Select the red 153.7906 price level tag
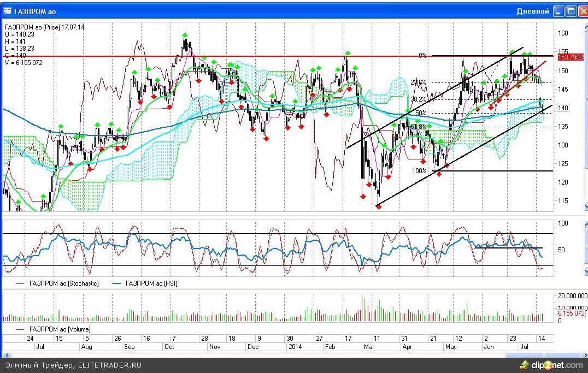588x373 pixels. click(571, 57)
